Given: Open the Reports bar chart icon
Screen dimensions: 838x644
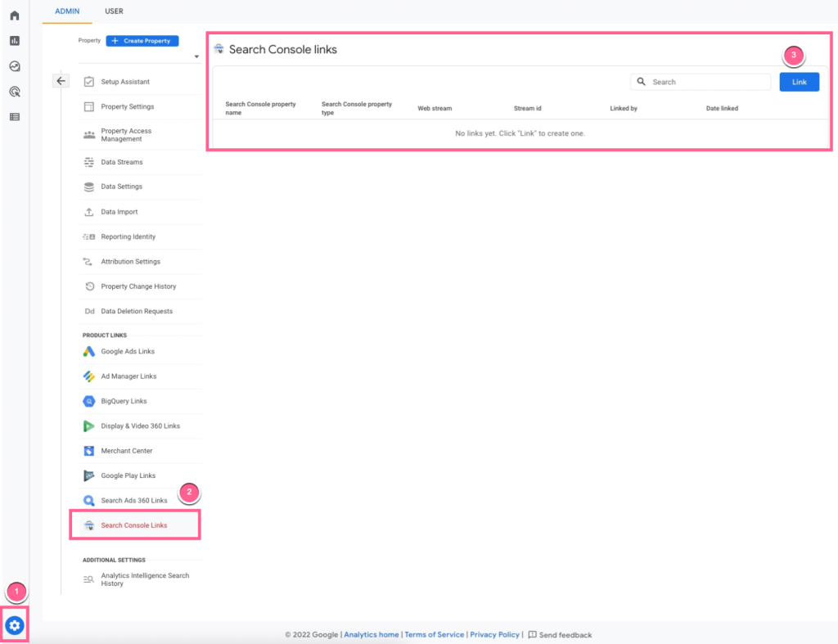Looking at the screenshot, I should click(x=15, y=41).
